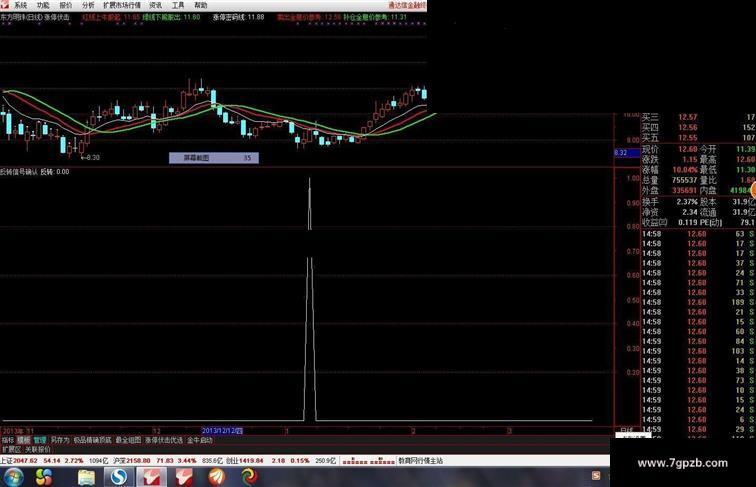
Task: Open the 资讯 menu
Action: [x=156, y=5]
